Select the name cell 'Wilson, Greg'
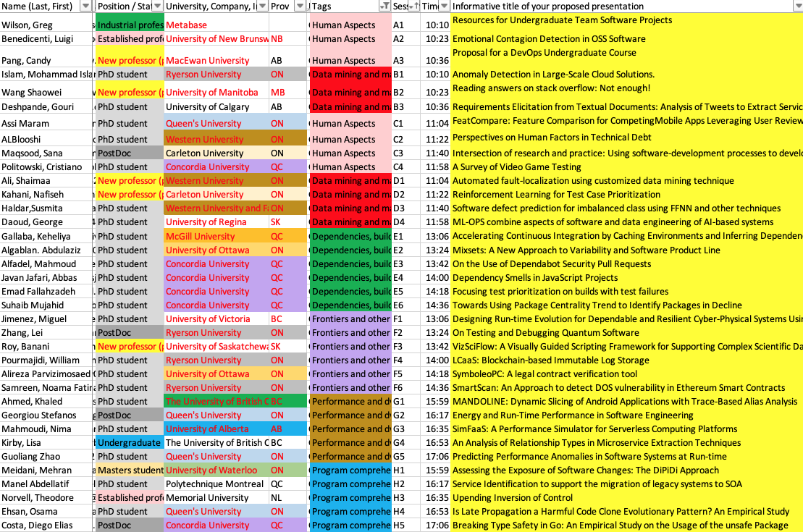 [47, 23]
